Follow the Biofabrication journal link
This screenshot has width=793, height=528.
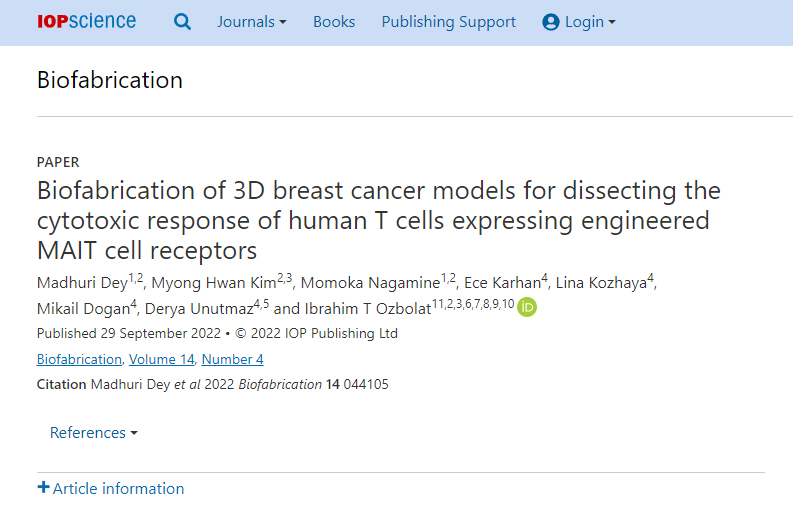[x=79, y=359]
